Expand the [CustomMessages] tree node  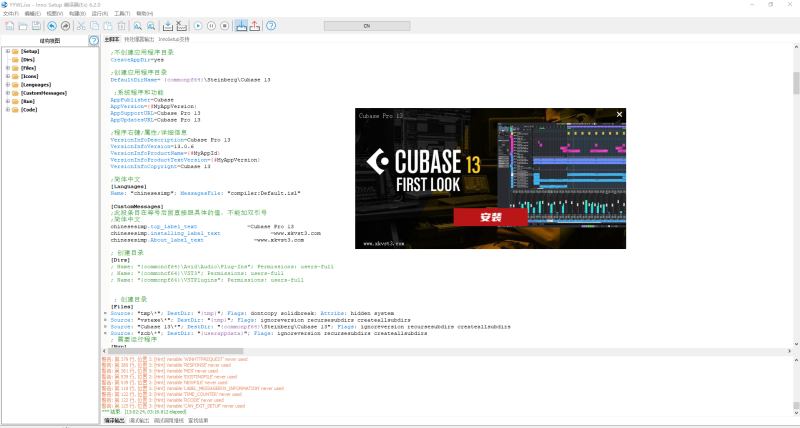pos(8,93)
